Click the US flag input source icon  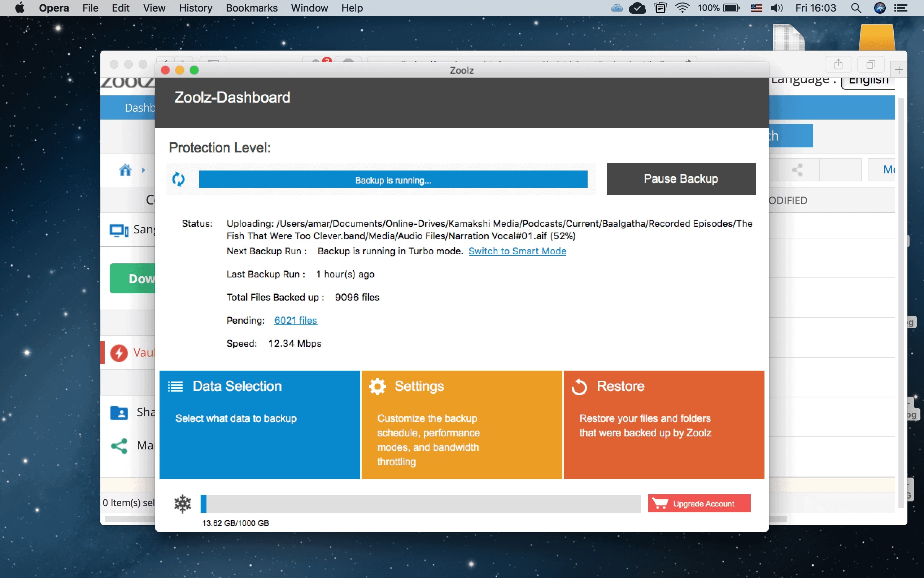click(x=756, y=8)
